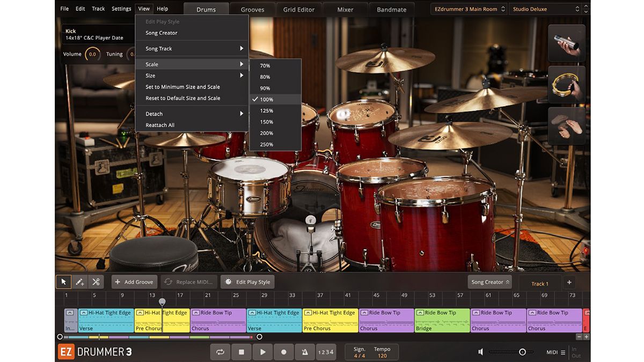
Task: Switch to the Grid Editor tab
Action: click(x=299, y=9)
